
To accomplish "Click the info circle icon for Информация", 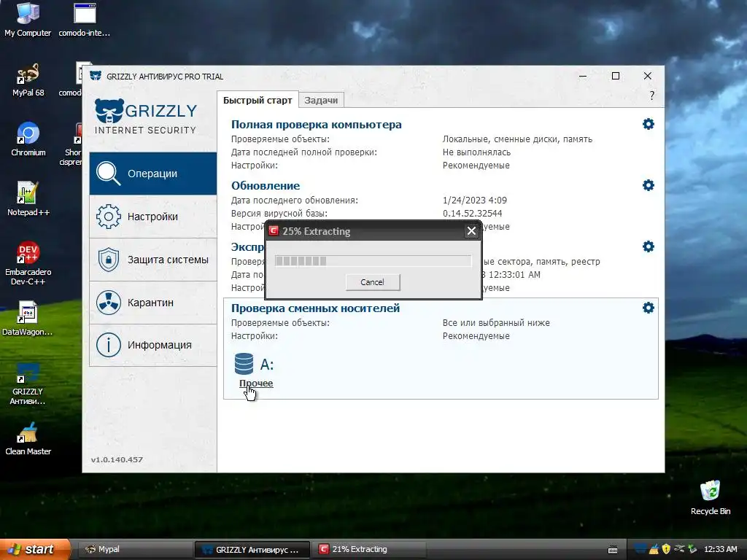I will click(x=108, y=345).
